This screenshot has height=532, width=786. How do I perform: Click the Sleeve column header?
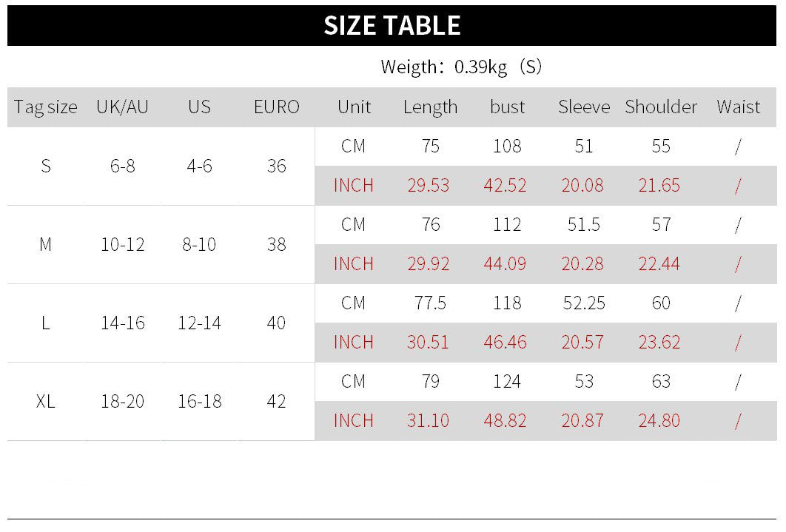pyautogui.click(x=584, y=107)
